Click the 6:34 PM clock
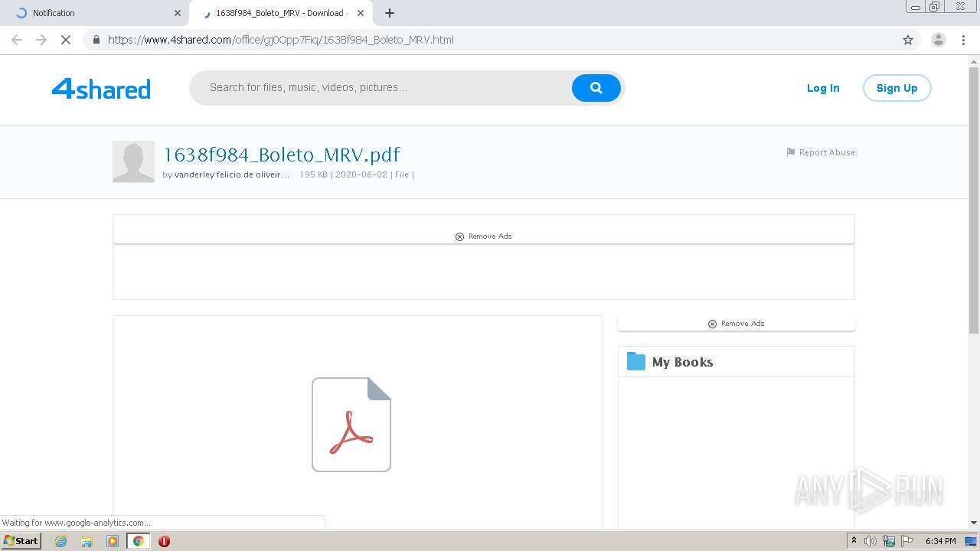 point(940,541)
